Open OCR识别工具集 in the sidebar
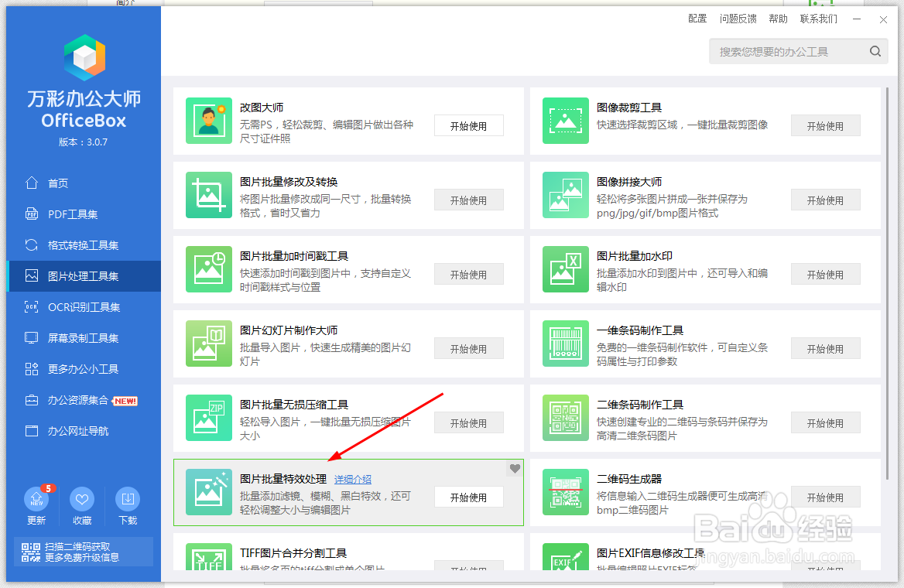 coord(84,307)
